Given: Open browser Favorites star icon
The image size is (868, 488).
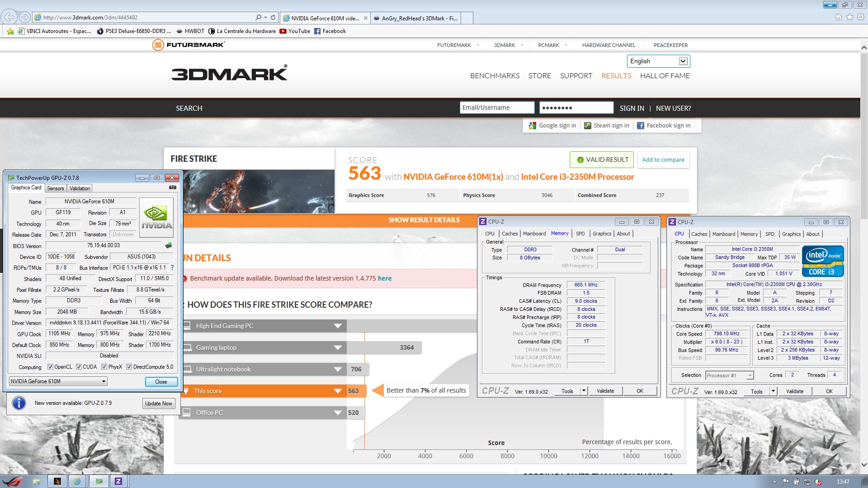Looking at the screenshot, I should [849, 17].
